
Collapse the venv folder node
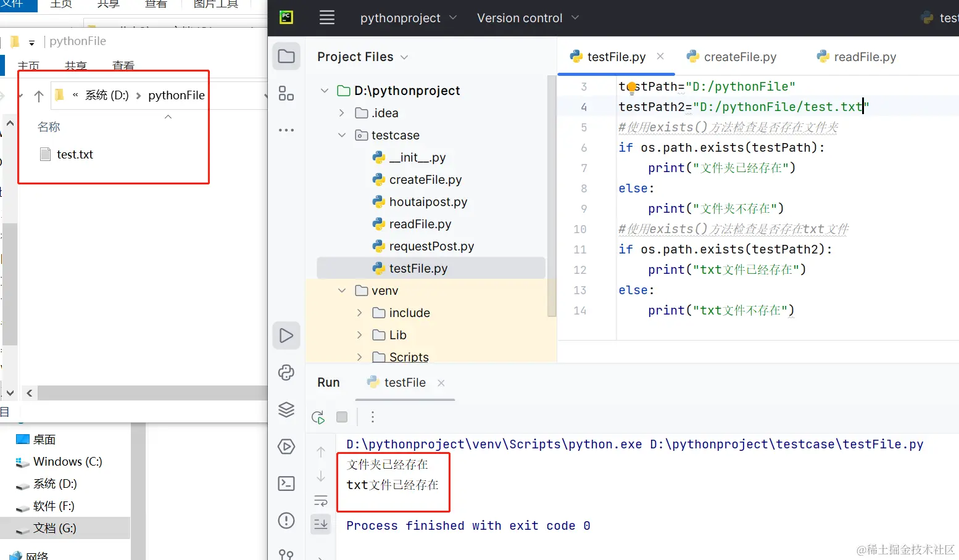point(342,290)
